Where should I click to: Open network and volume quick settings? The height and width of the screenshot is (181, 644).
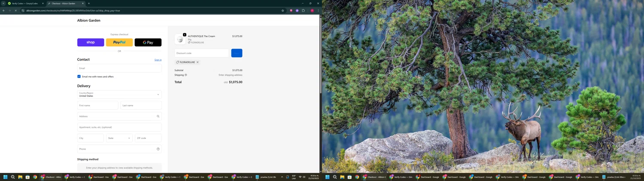pyautogui.click(x=302, y=177)
